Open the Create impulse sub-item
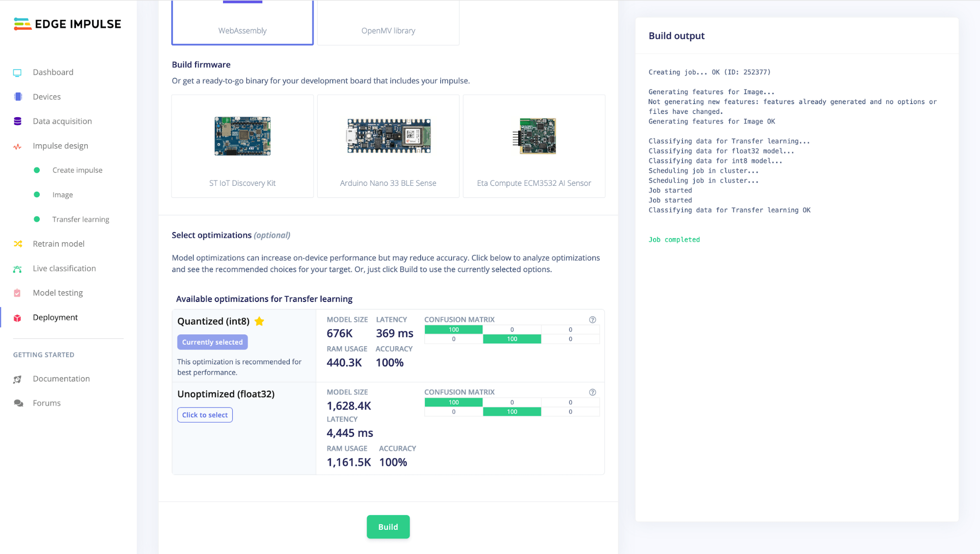980x554 pixels. (x=77, y=170)
